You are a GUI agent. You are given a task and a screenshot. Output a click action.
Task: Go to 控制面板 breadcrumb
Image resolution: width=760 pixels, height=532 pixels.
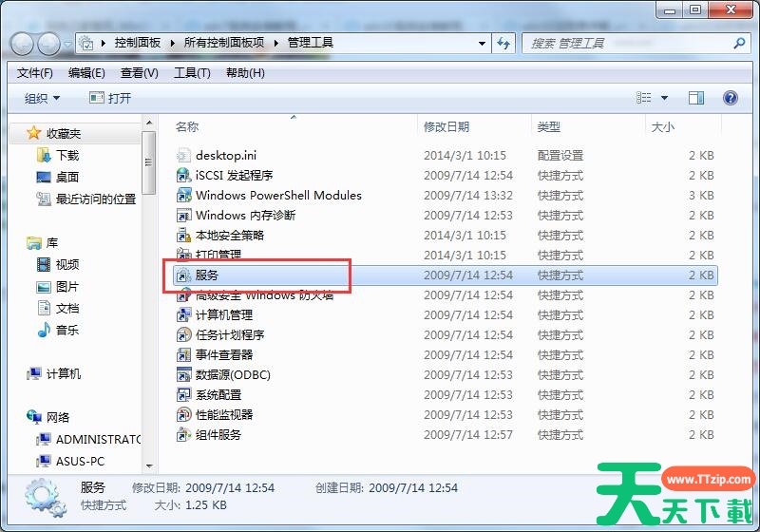pos(138,43)
